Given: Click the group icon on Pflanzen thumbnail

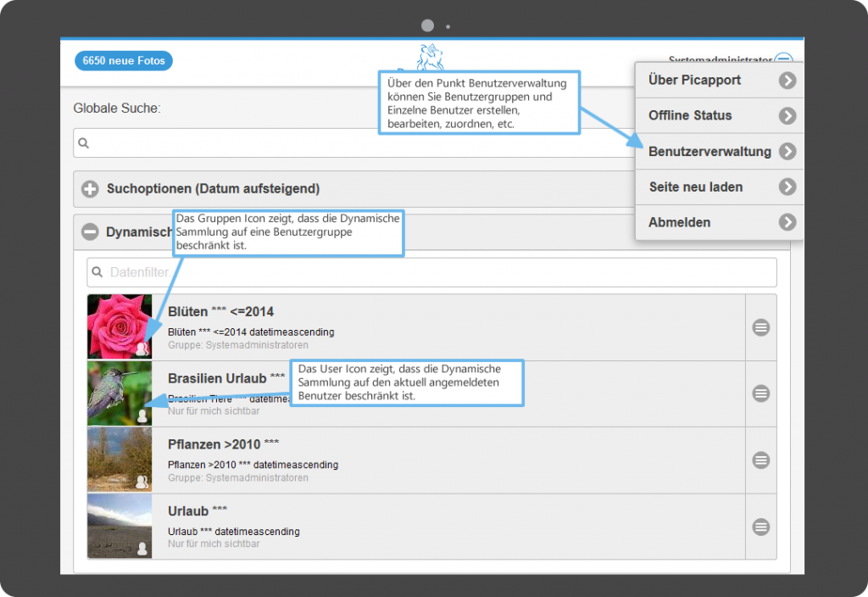Looking at the screenshot, I should (142, 482).
